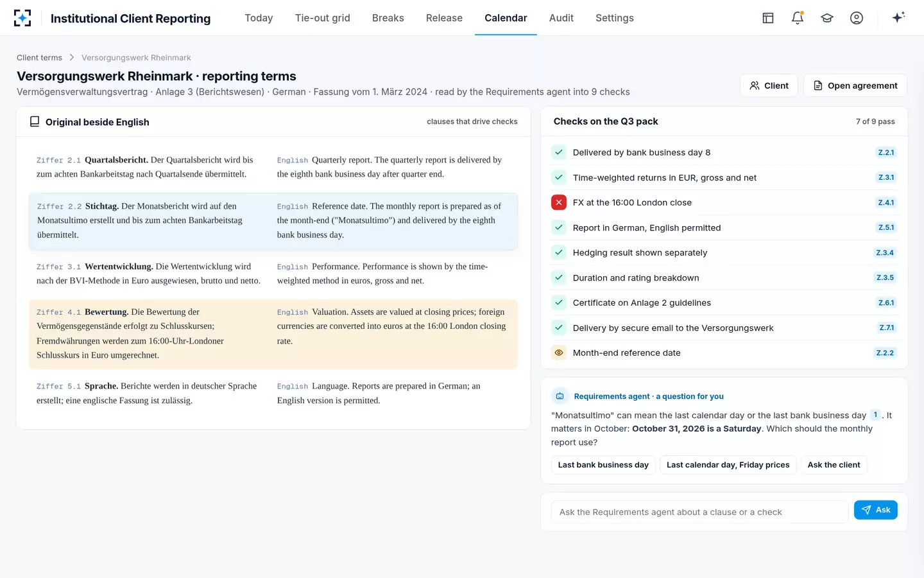Choose Ask the client option
Image resolution: width=924 pixels, height=578 pixels.
(834, 465)
